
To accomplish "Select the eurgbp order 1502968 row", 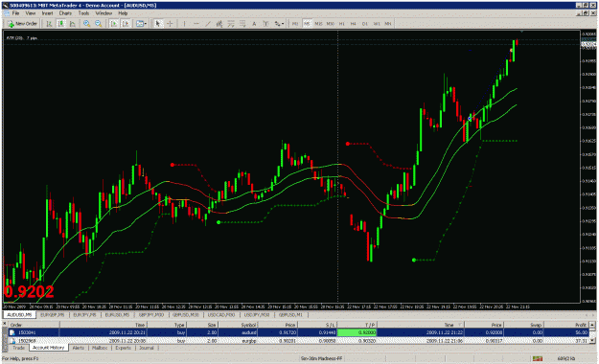I will point(299,341).
